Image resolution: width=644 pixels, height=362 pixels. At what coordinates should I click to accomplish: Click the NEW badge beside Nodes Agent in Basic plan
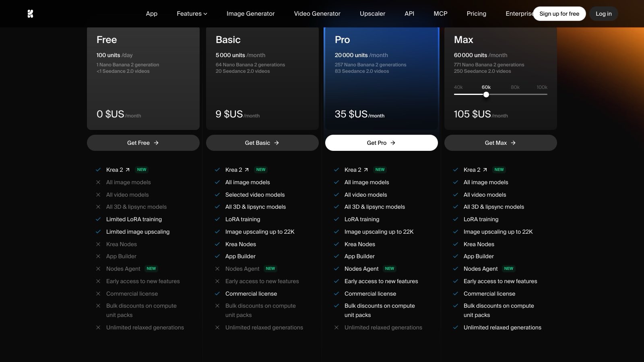point(270,269)
